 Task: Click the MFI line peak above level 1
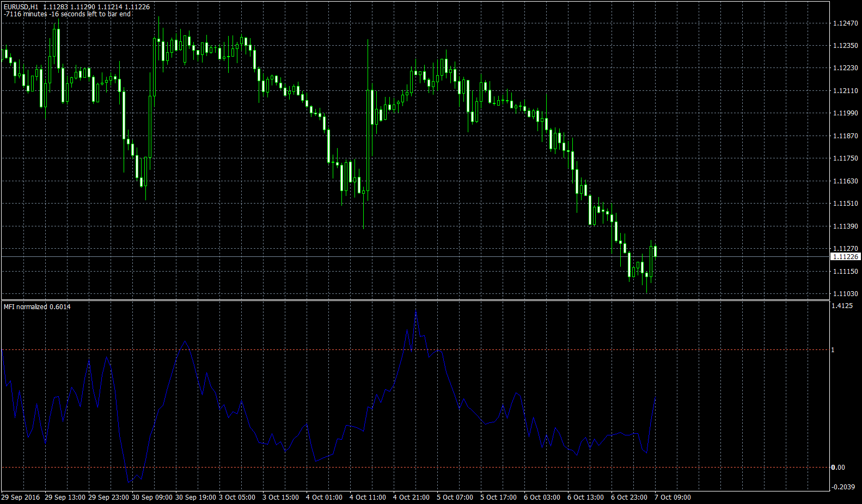pyautogui.click(x=416, y=314)
